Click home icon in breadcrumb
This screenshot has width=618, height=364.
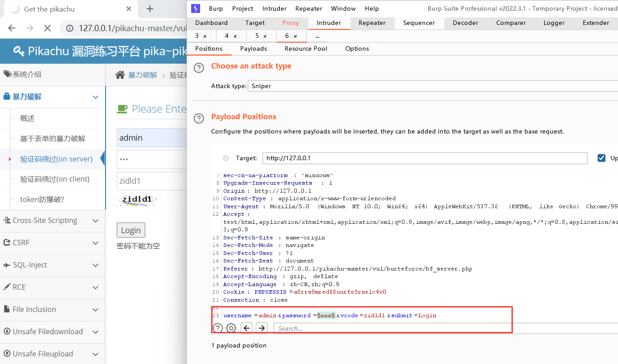pos(120,75)
